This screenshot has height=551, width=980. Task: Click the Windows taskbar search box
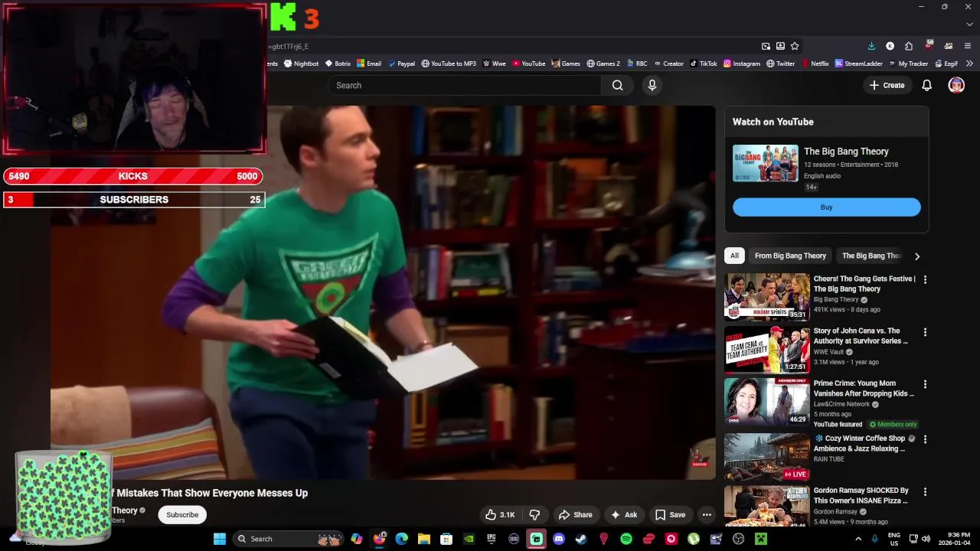287,539
